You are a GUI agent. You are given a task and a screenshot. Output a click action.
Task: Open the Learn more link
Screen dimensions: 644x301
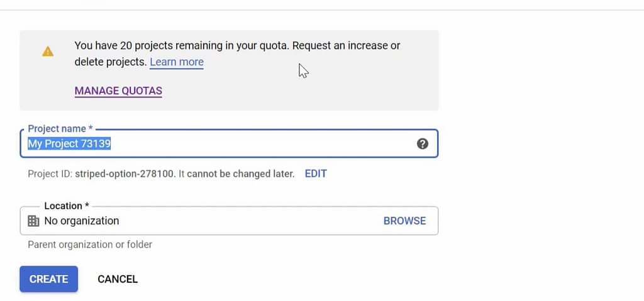(177, 62)
